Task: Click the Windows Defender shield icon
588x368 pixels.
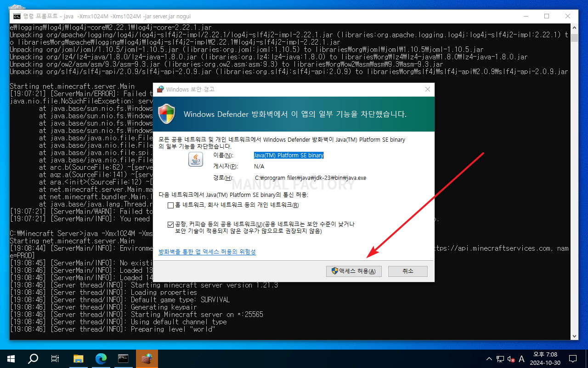Action: click(166, 114)
